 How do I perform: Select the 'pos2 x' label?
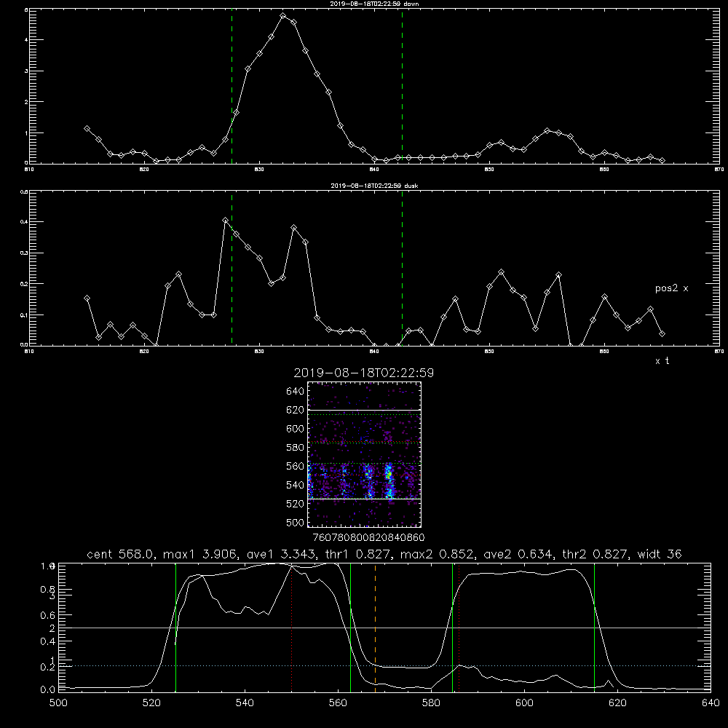coord(671,288)
